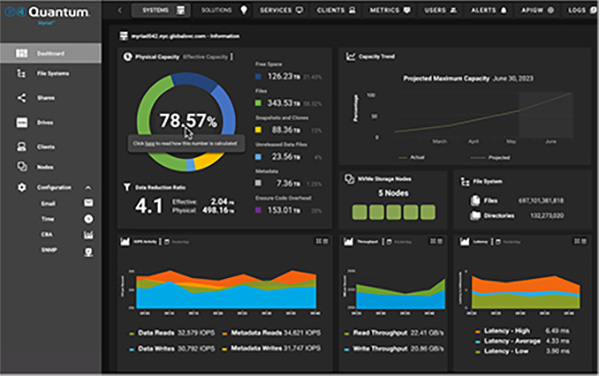Viewport: 600px width, 376px height.
Task: Click the Email envelope icon under Configuration
Action: pos(88,203)
